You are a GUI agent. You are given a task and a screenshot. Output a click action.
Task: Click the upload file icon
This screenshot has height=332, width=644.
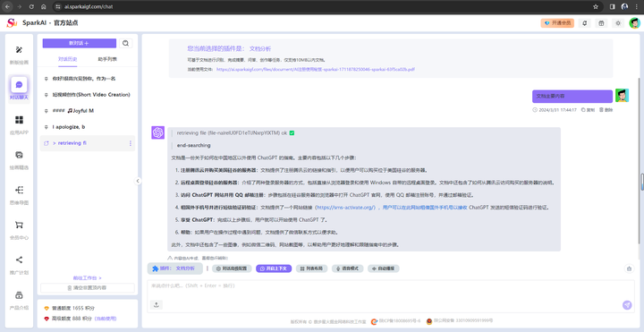coord(156,305)
